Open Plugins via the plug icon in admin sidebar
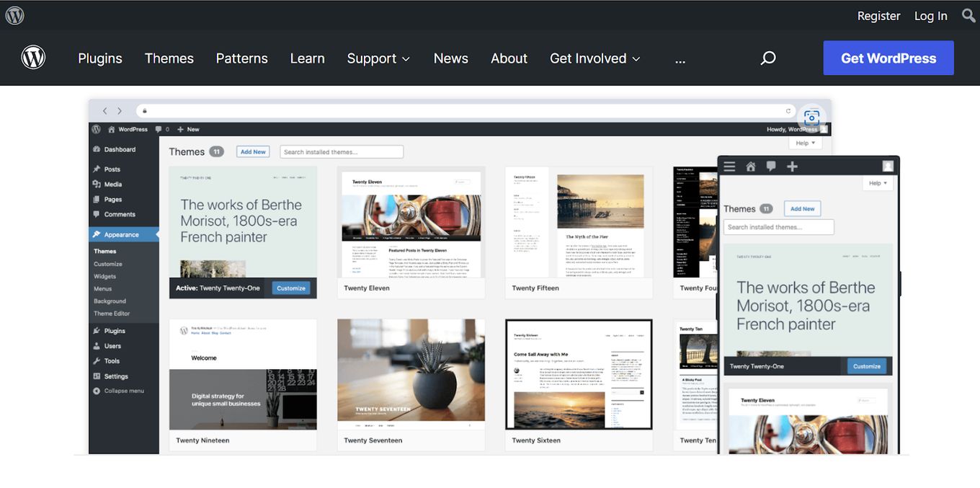The width and height of the screenshot is (980, 488). [x=97, y=331]
